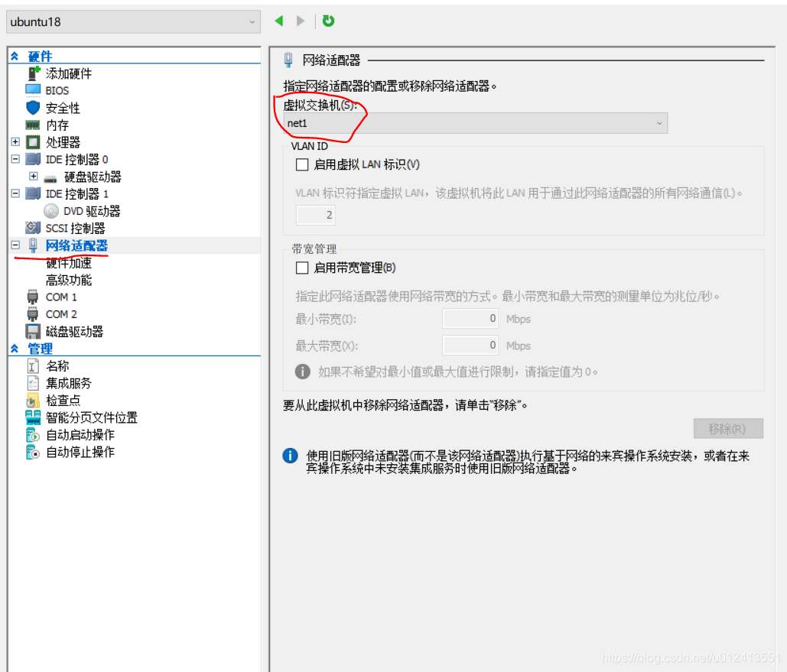This screenshot has height=672, width=787.
Task: Click the 网络适配器 tree icon
Action: tap(33, 245)
